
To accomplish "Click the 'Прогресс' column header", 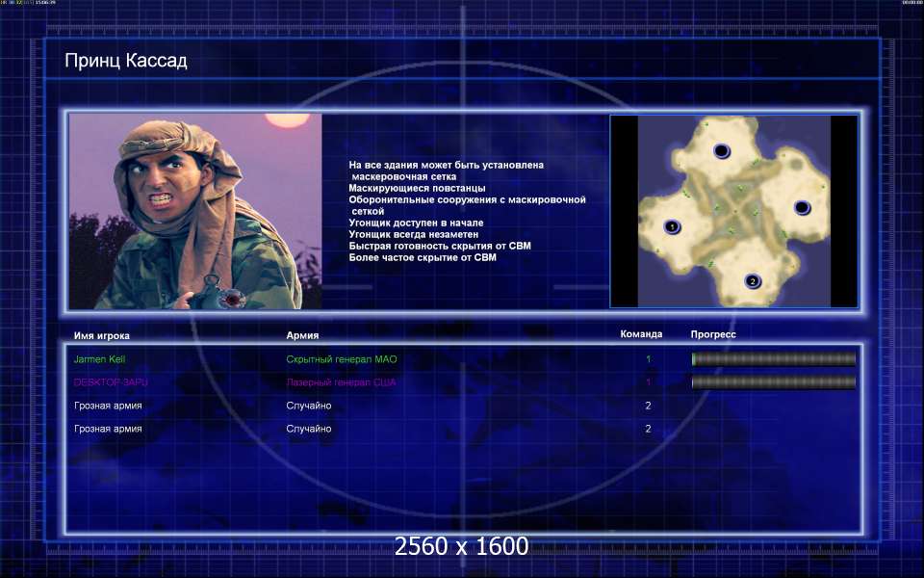I will click(713, 334).
